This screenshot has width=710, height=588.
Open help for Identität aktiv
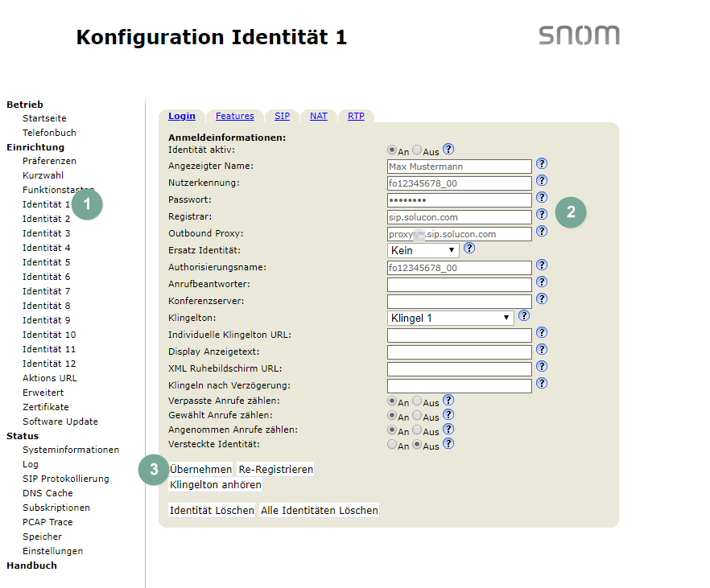[448, 150]
